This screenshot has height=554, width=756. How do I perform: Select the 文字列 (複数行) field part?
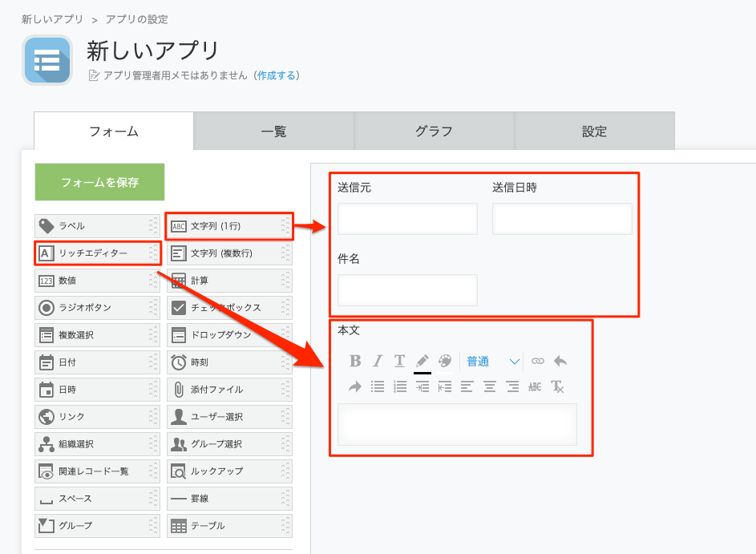pyautogui.click(x=229, y=253)
